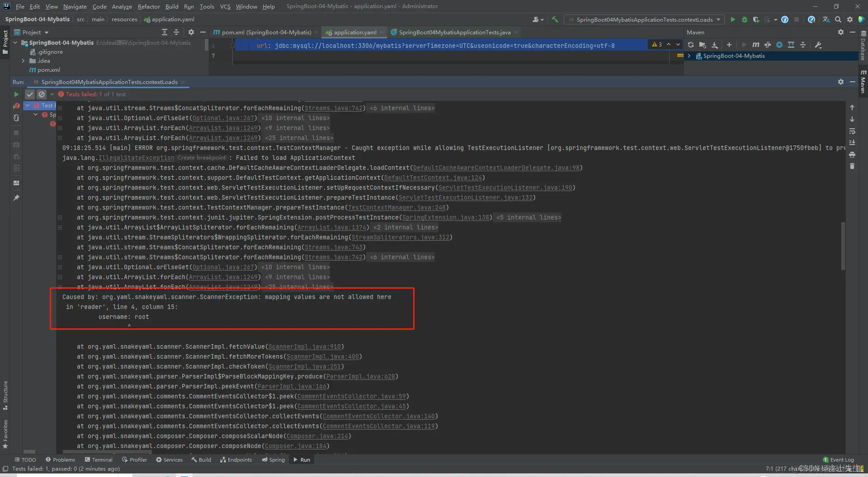868x477 pixels.
Task: Click the green Run button in main toolbar
Action: (x=733, y=19)
